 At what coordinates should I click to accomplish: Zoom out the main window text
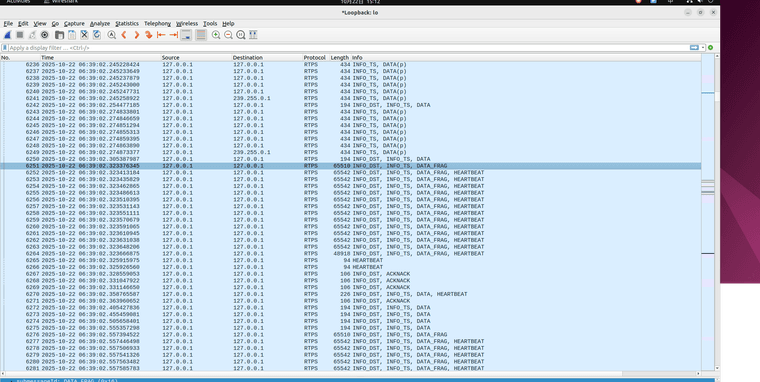pos(228,35)
